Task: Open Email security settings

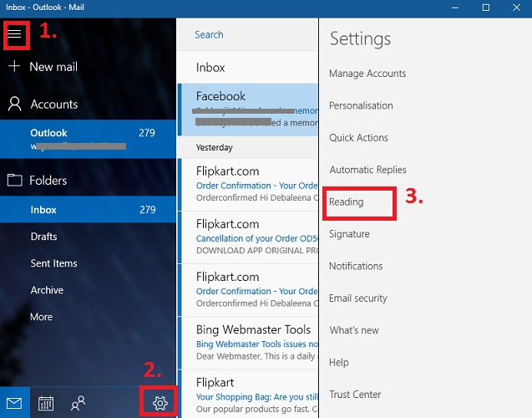Action: (358, 298)
